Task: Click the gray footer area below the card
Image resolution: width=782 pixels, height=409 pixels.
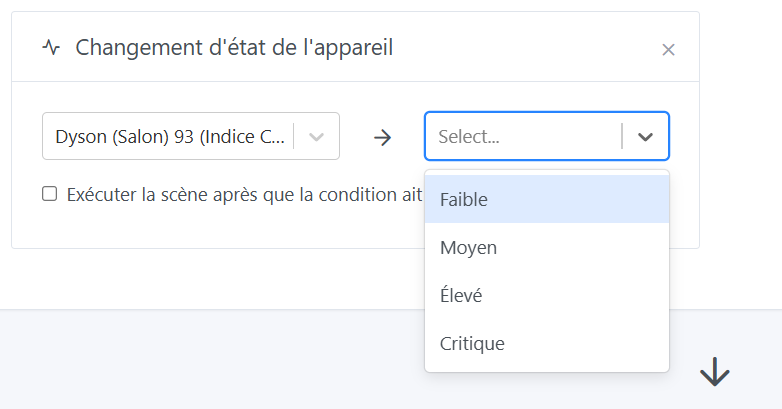Action: (200, 360)
